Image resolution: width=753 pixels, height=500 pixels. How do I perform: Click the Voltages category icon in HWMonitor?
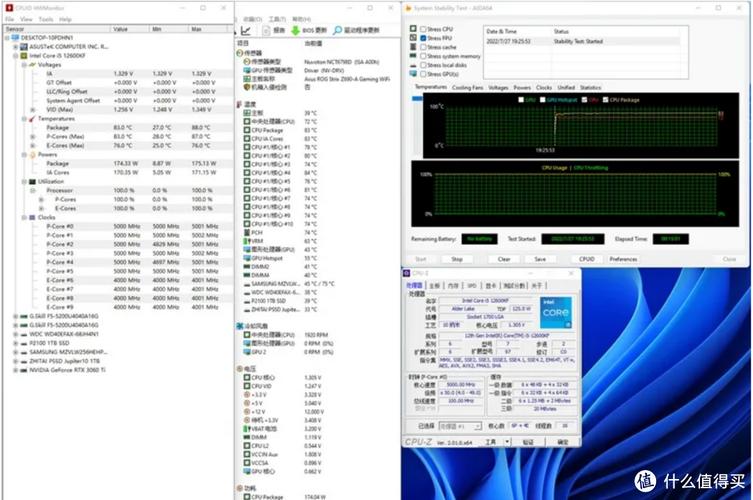(x=32, y=64)
